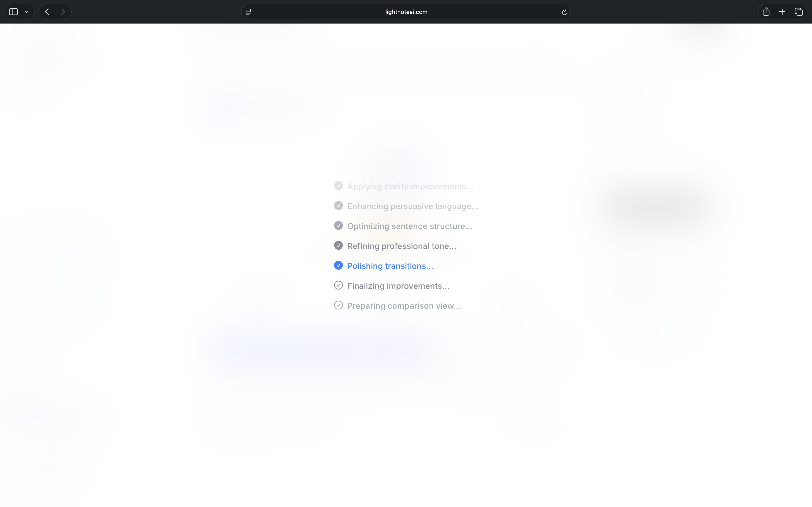
Task: Click the checkmark beside Enhancing persuasive language
Action: 338,206
